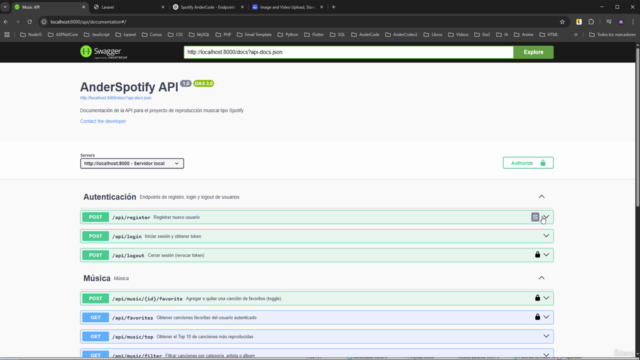Show more bookmarks with the overflow chevron
640x360 pixels.
576,35
